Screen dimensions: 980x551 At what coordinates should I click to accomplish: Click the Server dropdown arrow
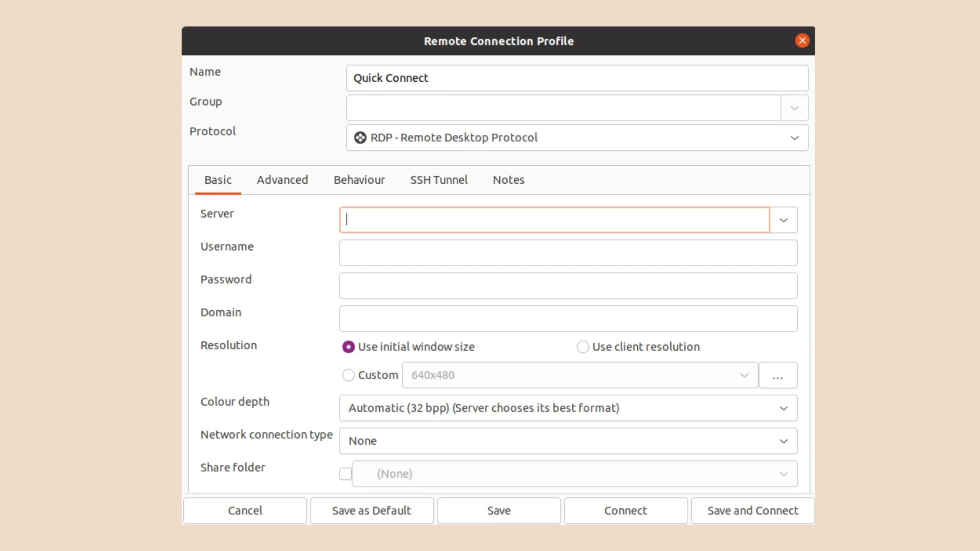coord(783,220)
